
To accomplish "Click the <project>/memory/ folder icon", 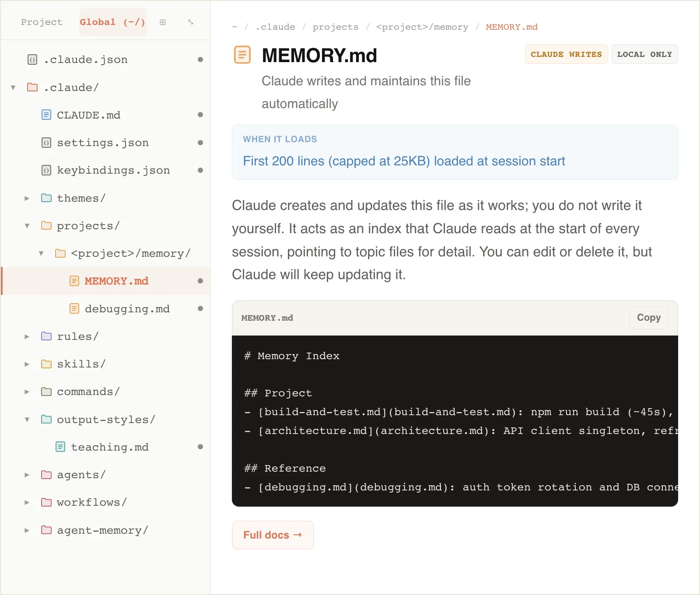I will 60,253.
